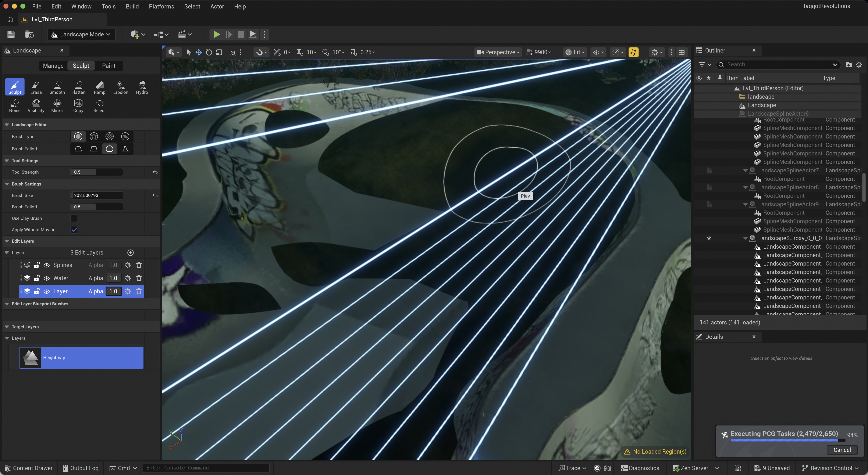Hide the Splines edit layer

(x=47, y=265)
